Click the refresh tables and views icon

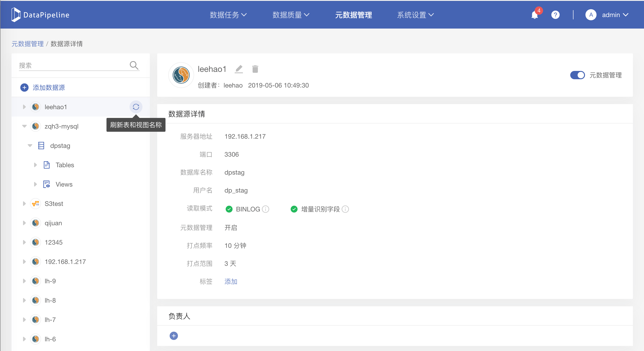136,107
